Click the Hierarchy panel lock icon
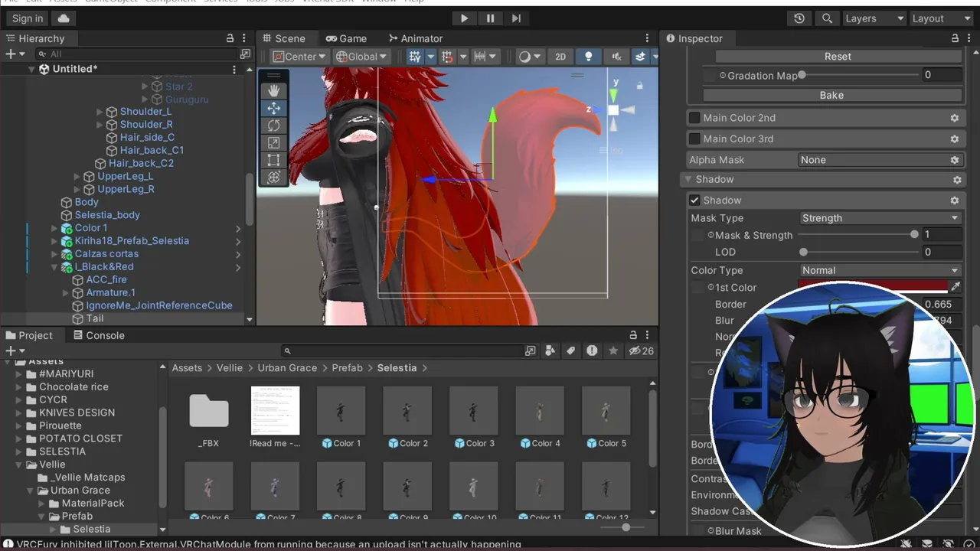 pyautogui.click(x=230, y=38)
